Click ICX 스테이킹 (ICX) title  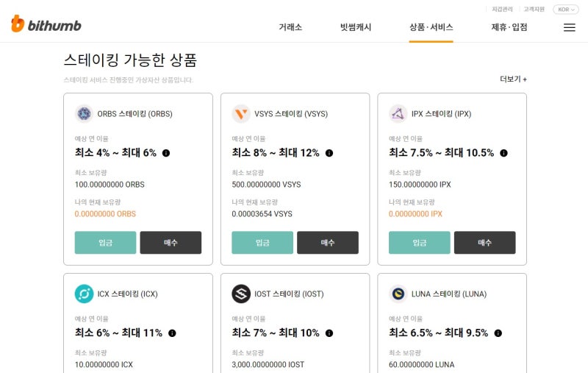[127, 294]
